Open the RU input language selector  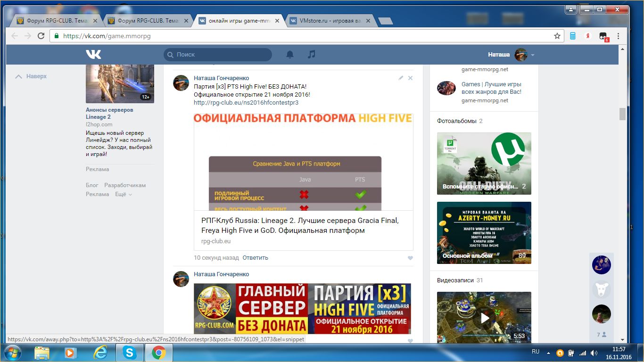point(536,352)
